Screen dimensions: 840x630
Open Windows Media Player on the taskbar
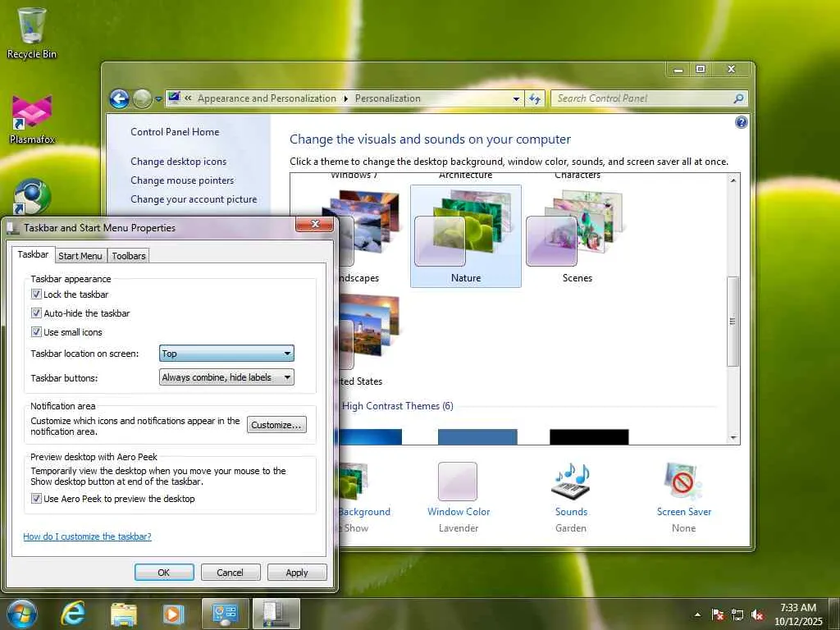(x=173, y=614)
